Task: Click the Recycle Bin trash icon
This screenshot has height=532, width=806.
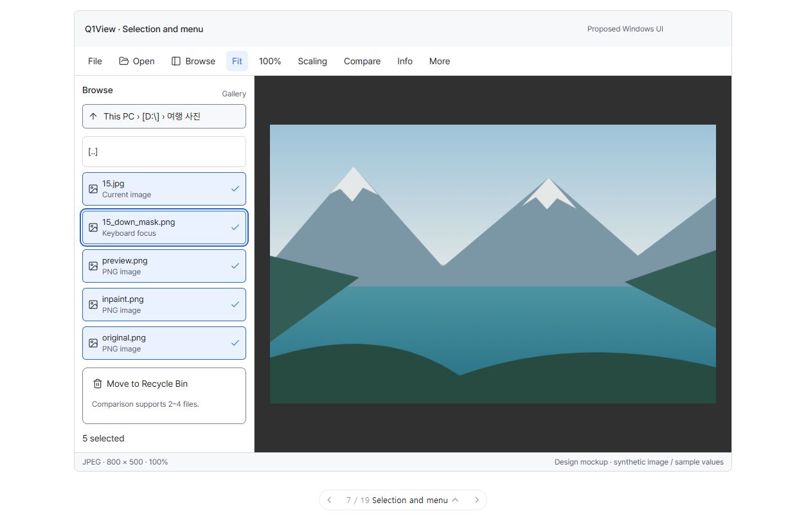Action: 98,384
